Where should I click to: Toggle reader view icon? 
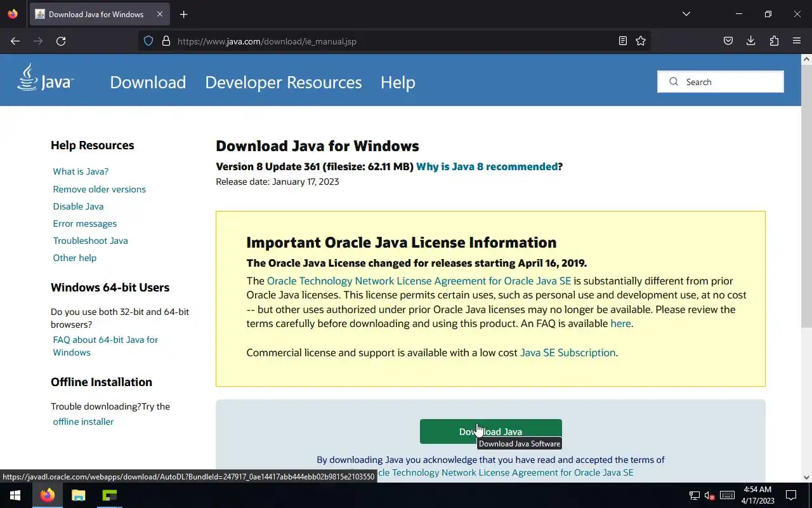tap(623, 41)
